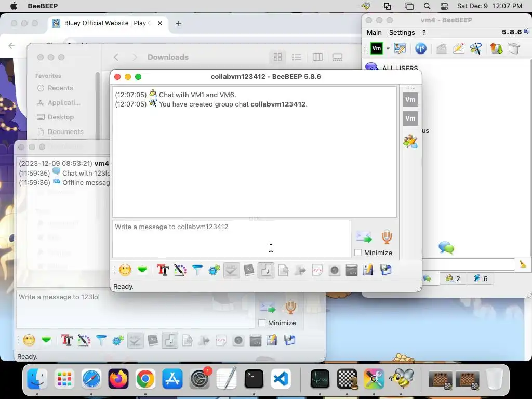
Task: Open Settings menu in vm4 BeeBEEP window
Action: coord(402,33)
